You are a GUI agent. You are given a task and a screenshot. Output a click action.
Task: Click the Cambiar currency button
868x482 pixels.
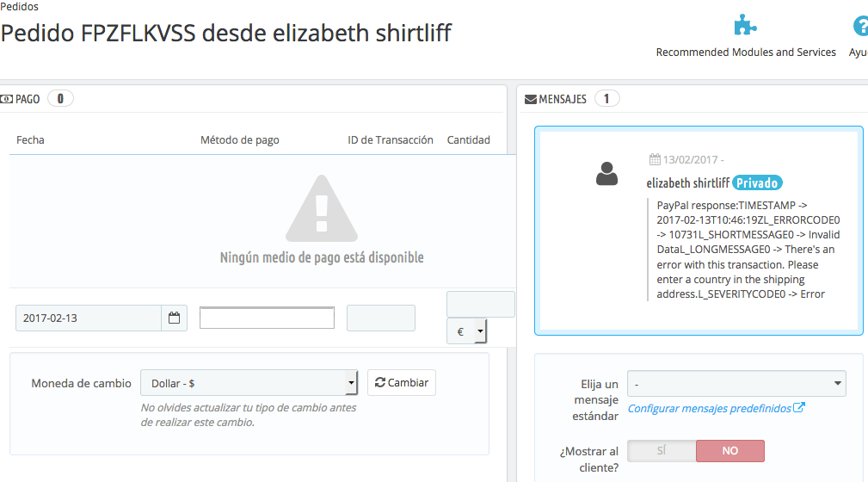pos(402,383)
